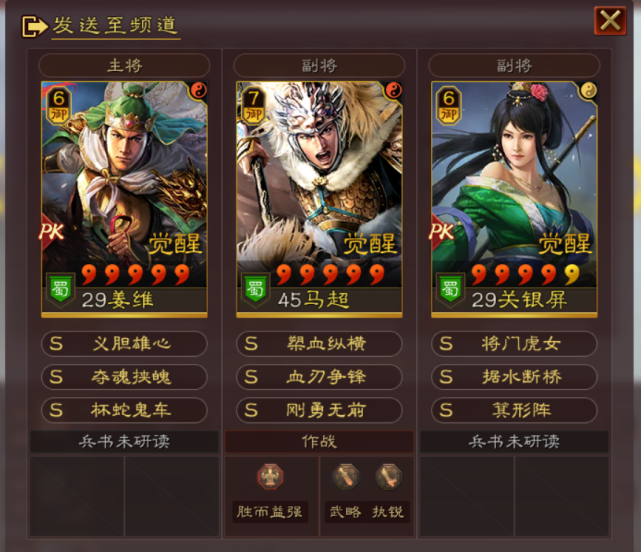Click the send-to-channel arrow icon
This screenshot has width=641, height=552.
pyautogui.click(x=34, y=27)
